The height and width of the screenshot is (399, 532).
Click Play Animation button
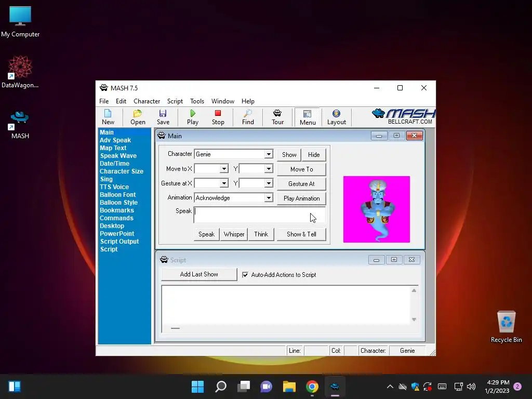click(x=302, y=198)
